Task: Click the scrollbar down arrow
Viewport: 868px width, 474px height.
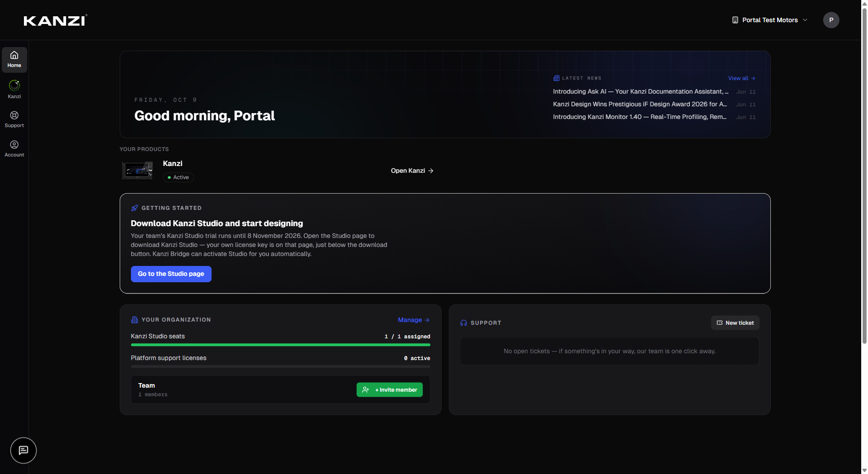Action: click(864, 470)
